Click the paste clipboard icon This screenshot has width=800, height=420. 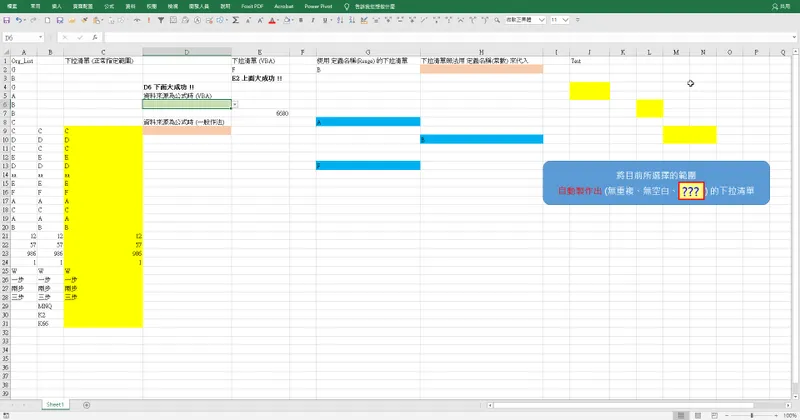(96, 20)
